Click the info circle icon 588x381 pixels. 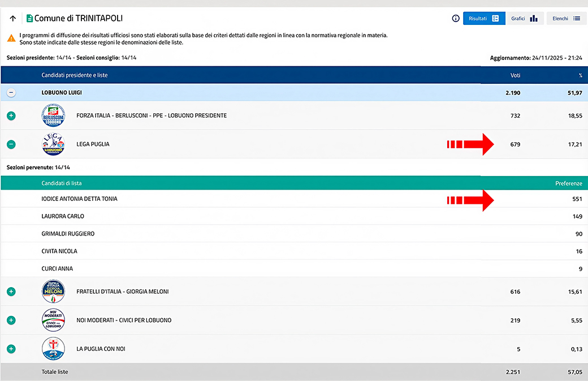(x=456, y=19)
